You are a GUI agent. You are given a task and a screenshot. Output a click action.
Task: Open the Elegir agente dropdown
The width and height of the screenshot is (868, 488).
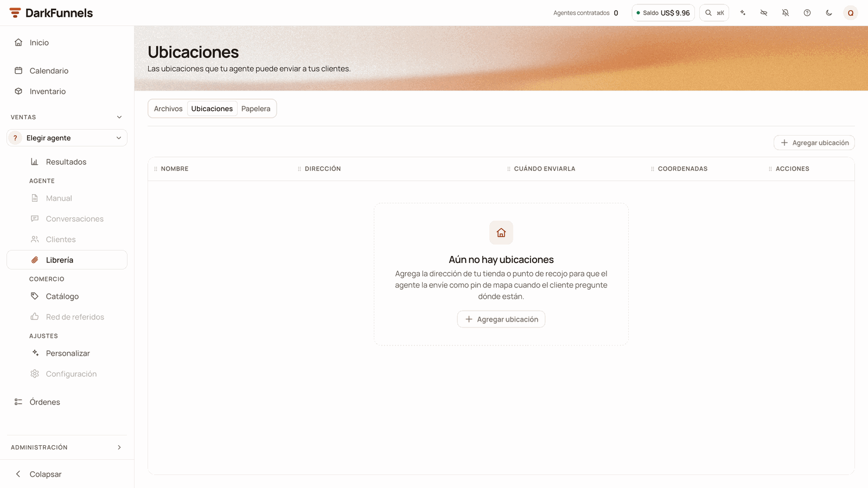[x=67, y=138]
